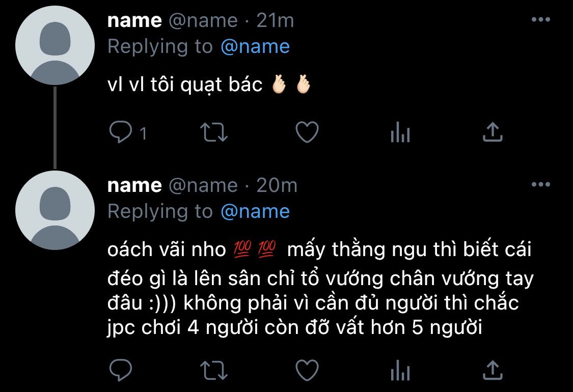The height and width of the screenshot is (392, 573).
Task: Reply to the 20m tweet
Action: click(x=121, y=370)
